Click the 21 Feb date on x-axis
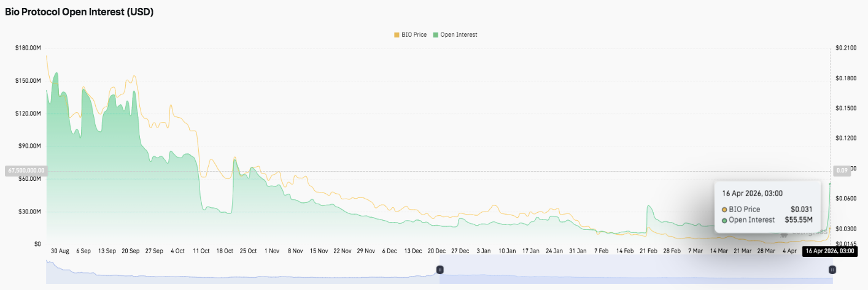The image size is (868, 290). [648, 251]
